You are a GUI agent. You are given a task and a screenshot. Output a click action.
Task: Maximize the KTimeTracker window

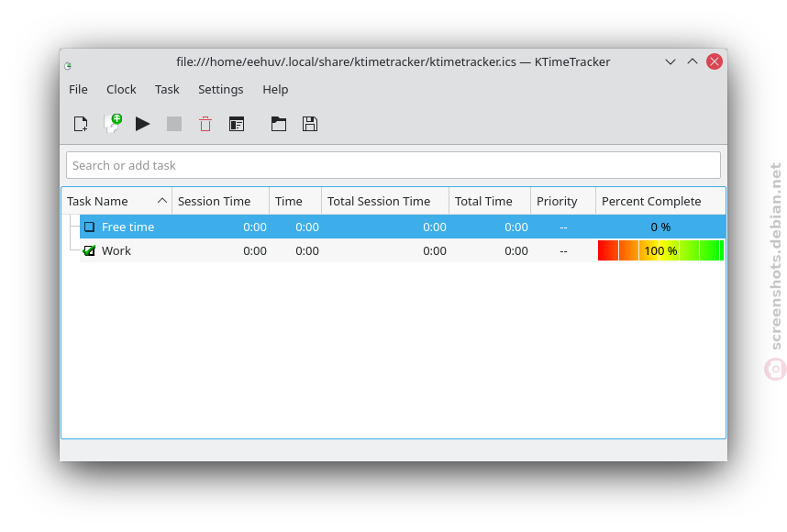(x=693, y=61)
